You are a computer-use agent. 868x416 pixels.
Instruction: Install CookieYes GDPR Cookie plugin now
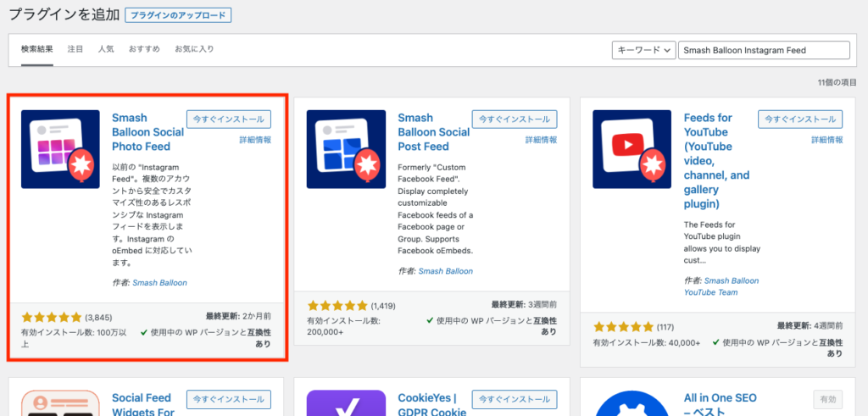[x=515, y=399]
